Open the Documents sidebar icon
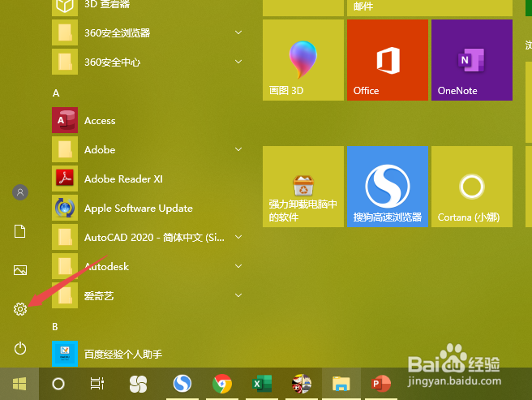 (x=20, y=231)
